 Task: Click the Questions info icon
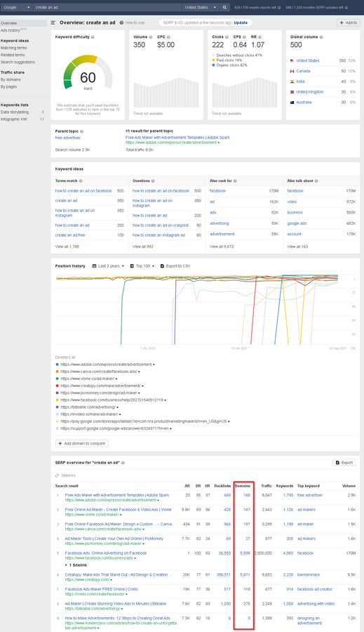(153, 181)
